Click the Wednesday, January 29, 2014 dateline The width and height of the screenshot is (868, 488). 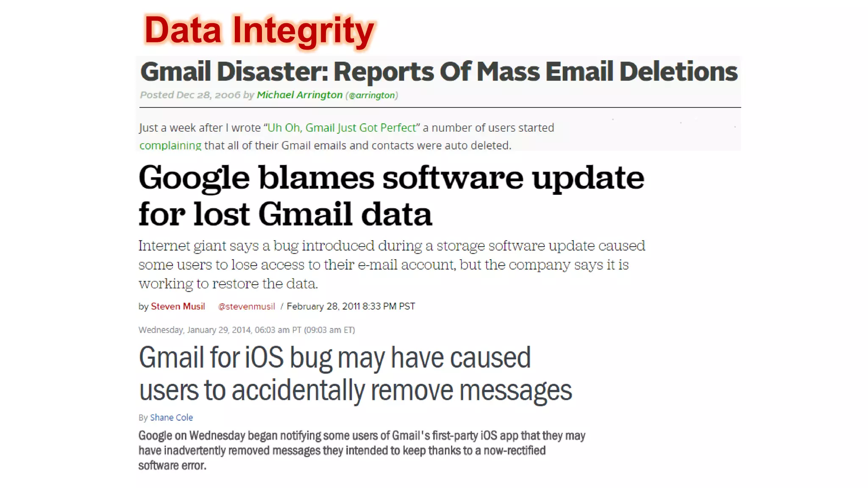tap(247, 330)
